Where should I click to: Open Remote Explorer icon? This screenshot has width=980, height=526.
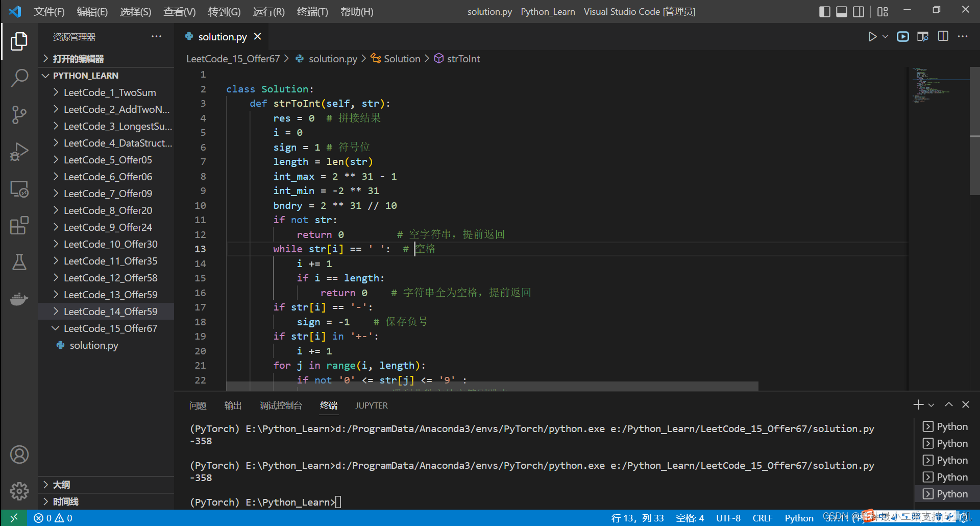(x=19, y=189)
